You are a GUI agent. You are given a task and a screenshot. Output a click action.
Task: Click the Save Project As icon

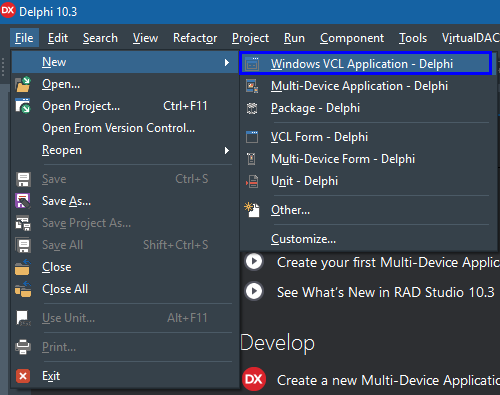click(23, 223)
